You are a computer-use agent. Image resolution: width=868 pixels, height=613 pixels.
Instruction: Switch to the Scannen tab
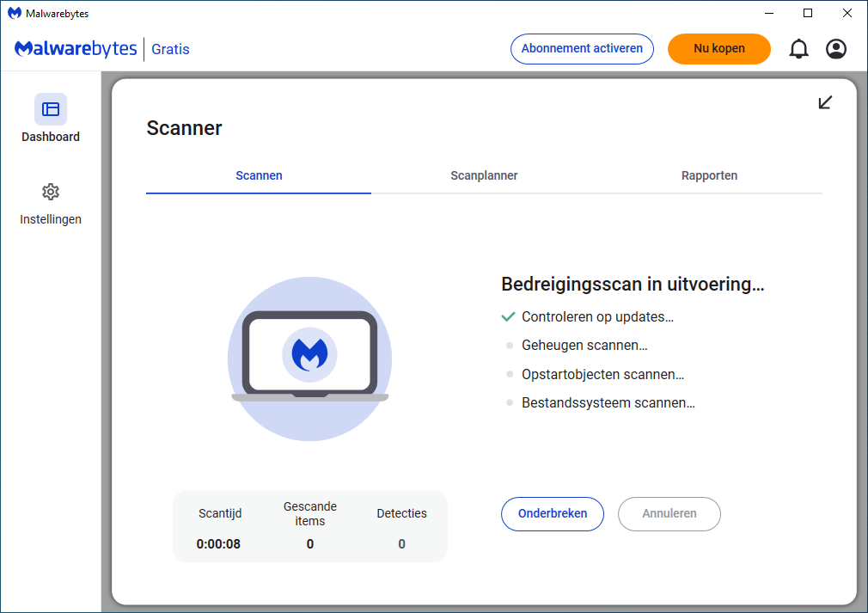[259, 175]
